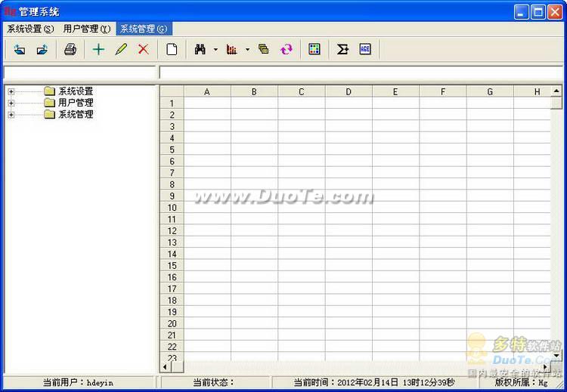Open the 用户管理(Y) menu

point(87,29)
